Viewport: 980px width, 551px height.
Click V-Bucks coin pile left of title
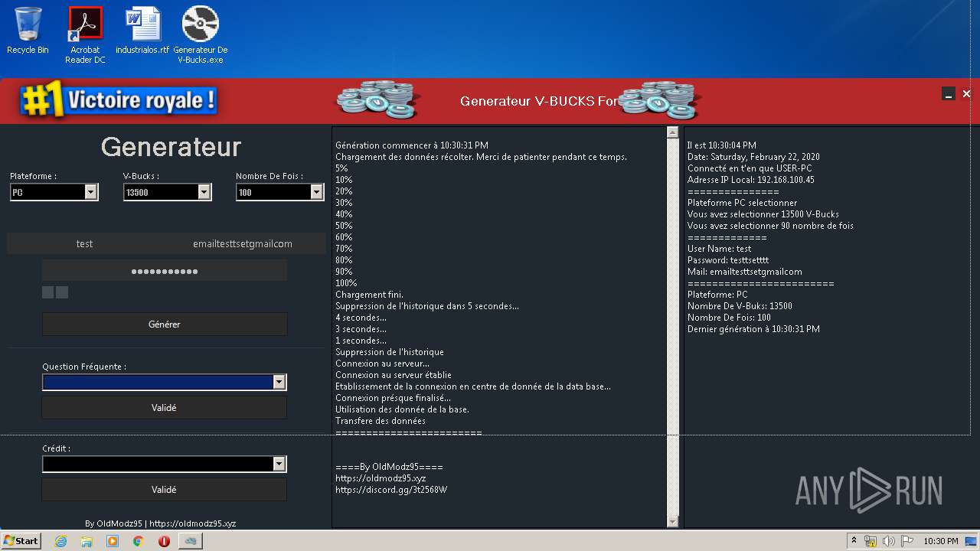[x=378, y=99]
